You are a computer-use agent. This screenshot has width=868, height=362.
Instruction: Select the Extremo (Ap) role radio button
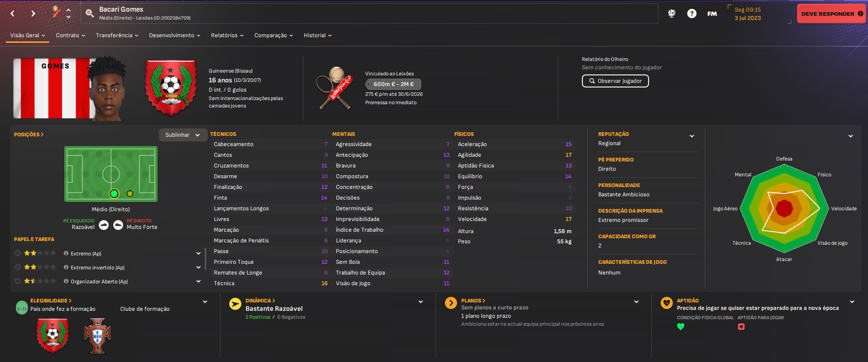click(x=18, y=253)
